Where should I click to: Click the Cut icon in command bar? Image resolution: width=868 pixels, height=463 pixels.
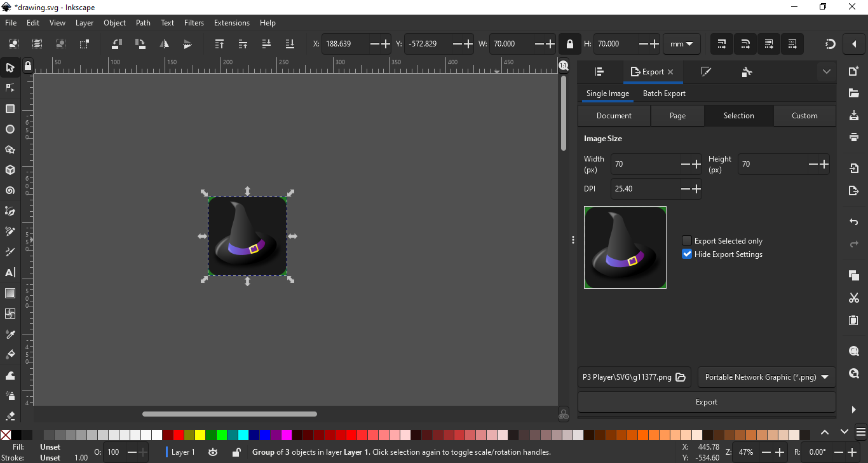pos(854,298)
